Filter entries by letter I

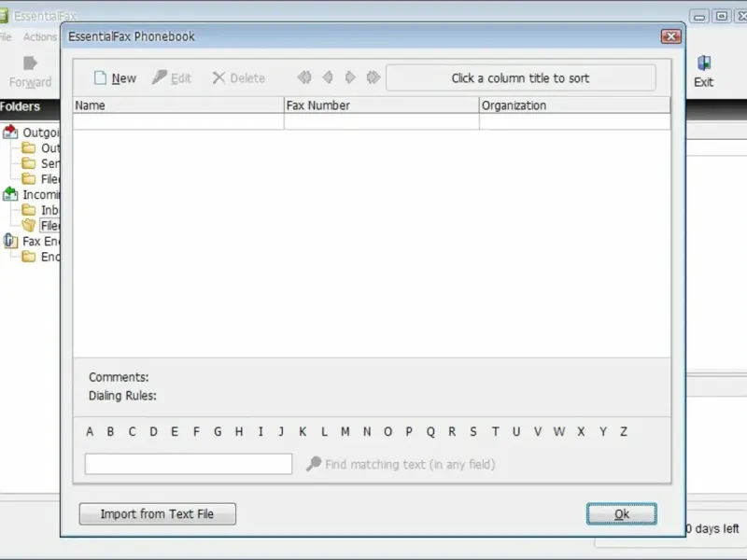pyautogui.click(x=261, y=431)
